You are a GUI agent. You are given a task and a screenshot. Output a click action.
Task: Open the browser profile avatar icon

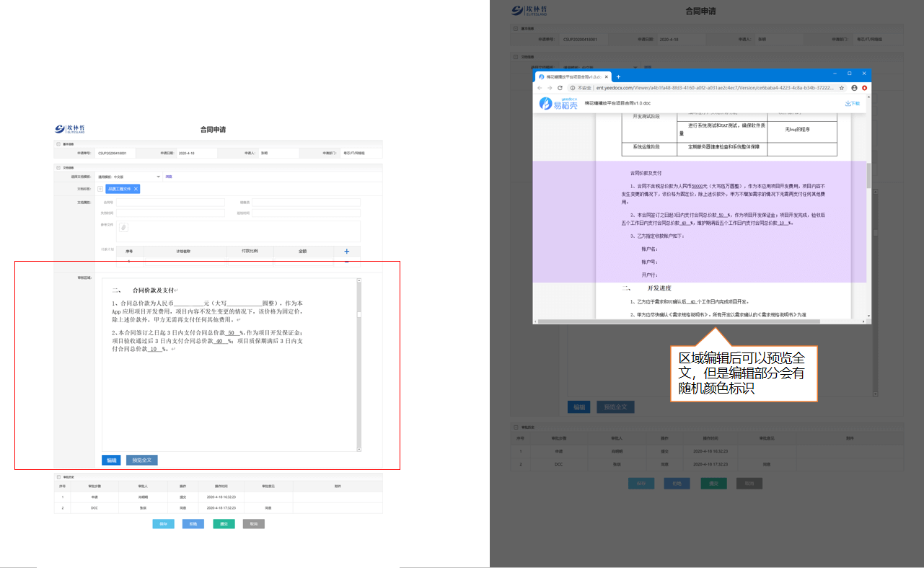click(854, 88)
